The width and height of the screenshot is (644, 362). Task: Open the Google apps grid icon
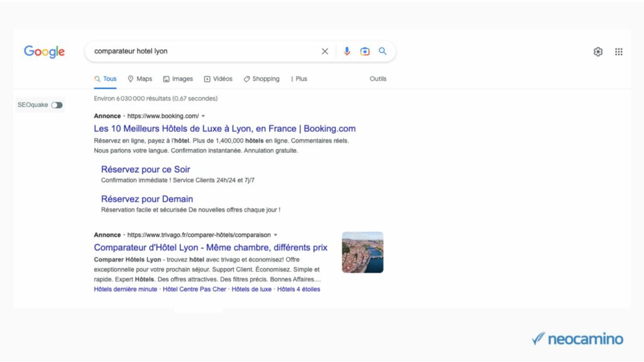click(619, 52)
